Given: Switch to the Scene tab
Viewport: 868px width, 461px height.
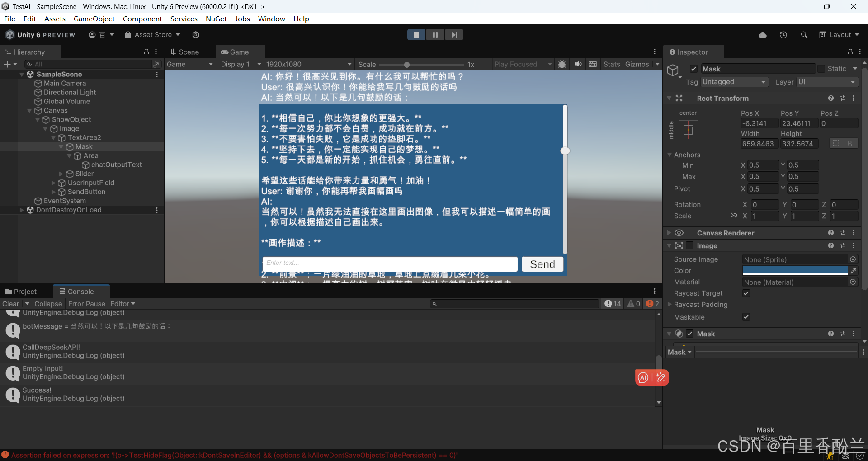Looking at the screenshot, I should click(184, 52).
